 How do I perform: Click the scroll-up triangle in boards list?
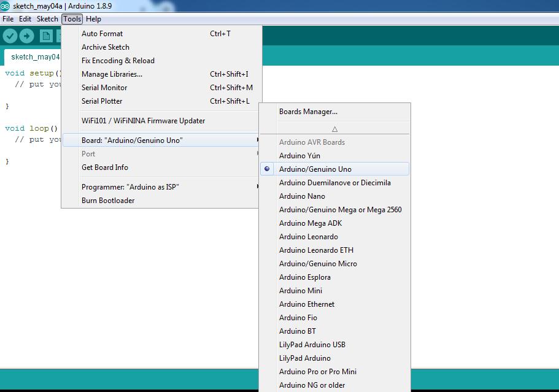click(335, 129)
